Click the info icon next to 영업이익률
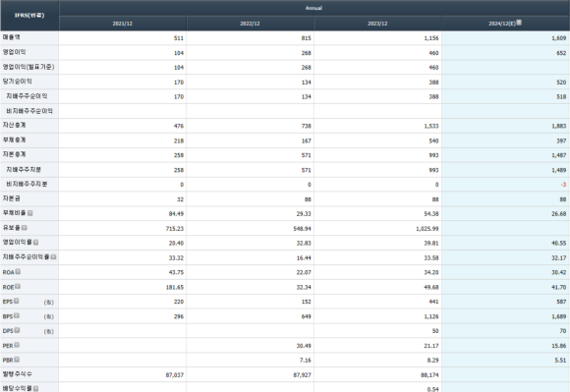570x392 pixels. (35, 243)
